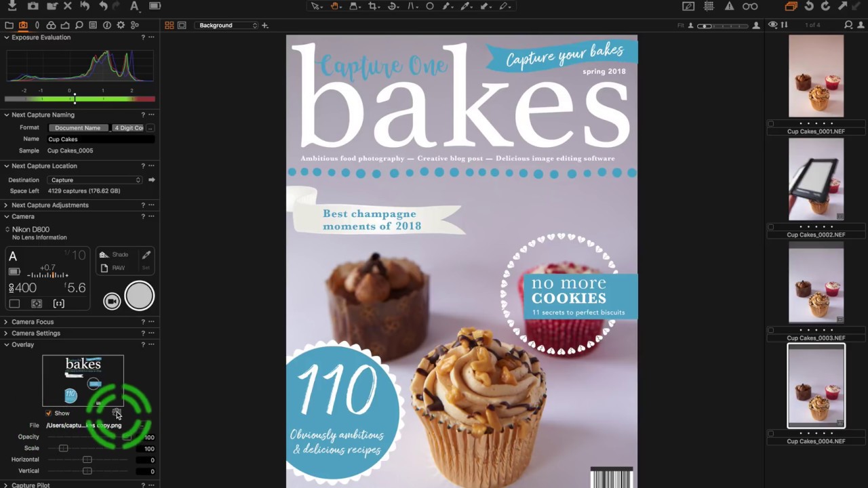Viewport: 868px width, 488px height.
Task: Select the Keystone tool
Action: tap(412, 6)
